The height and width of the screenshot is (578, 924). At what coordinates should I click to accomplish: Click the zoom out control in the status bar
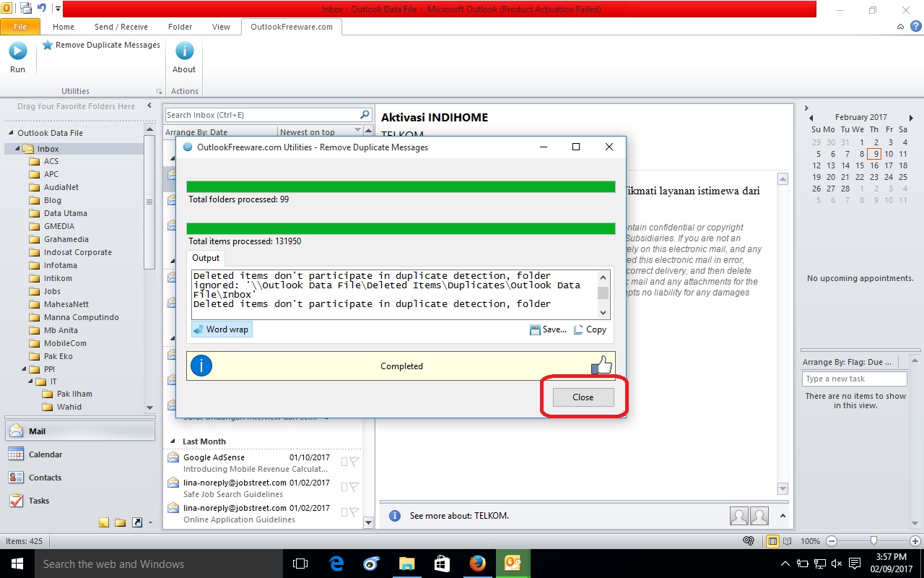coord(830,540)
